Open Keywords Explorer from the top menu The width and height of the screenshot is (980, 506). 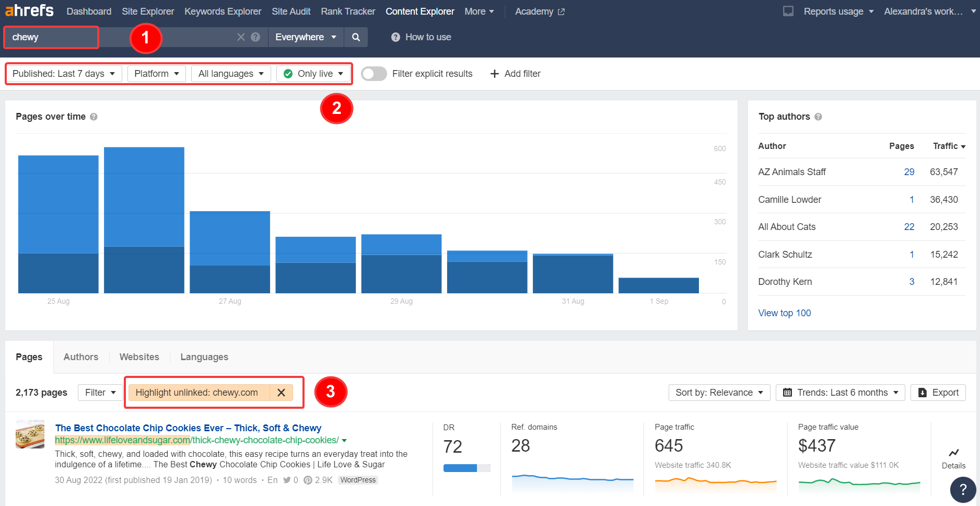coord(223,11)
